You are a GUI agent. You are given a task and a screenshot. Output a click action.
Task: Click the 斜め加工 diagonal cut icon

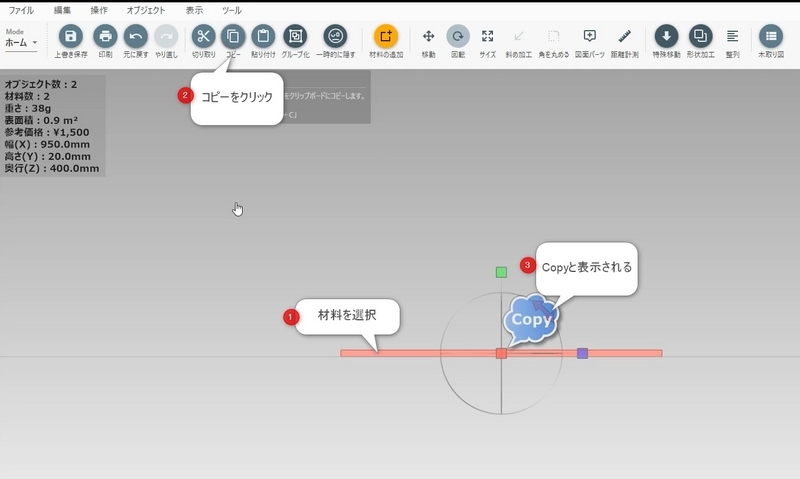click(519, 36)
